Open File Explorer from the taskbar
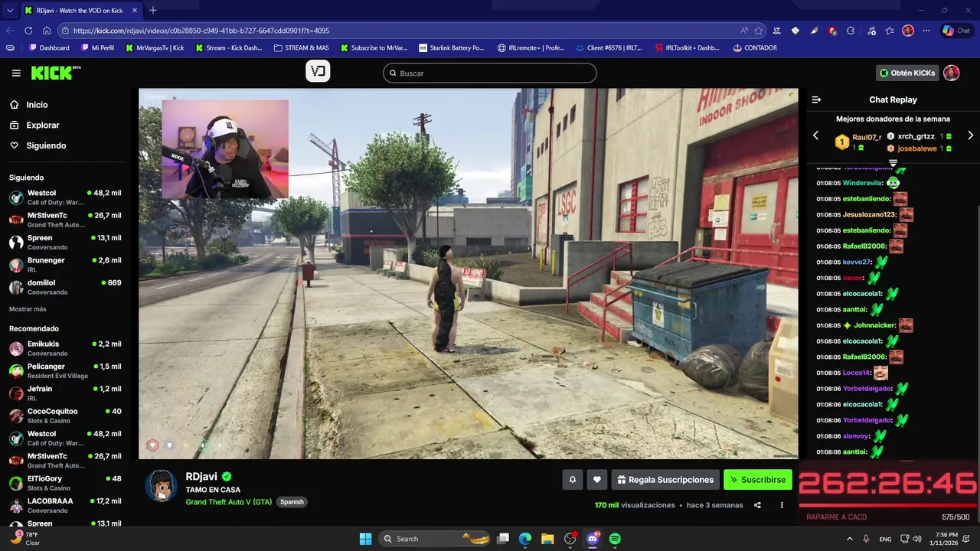 pos(547,539)
